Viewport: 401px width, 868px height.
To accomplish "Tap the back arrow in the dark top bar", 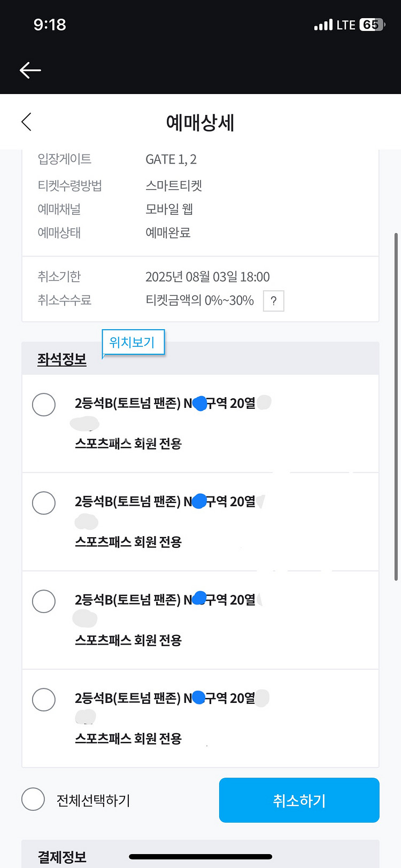I will click(30, 70).
